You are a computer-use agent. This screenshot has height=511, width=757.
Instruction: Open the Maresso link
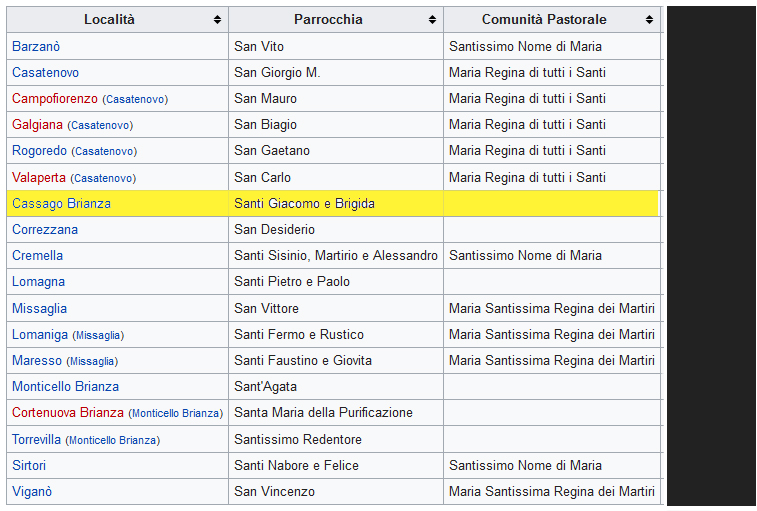click(37, 360)
